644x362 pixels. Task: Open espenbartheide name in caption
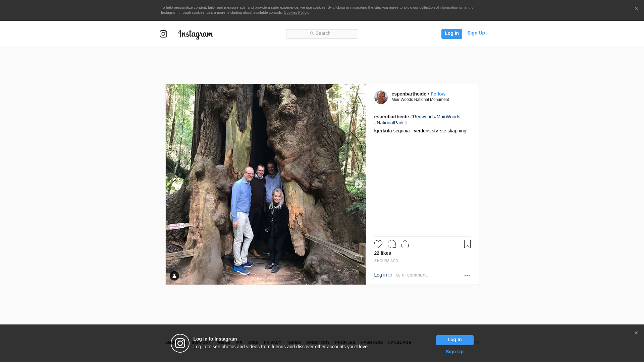pos(391,117)
